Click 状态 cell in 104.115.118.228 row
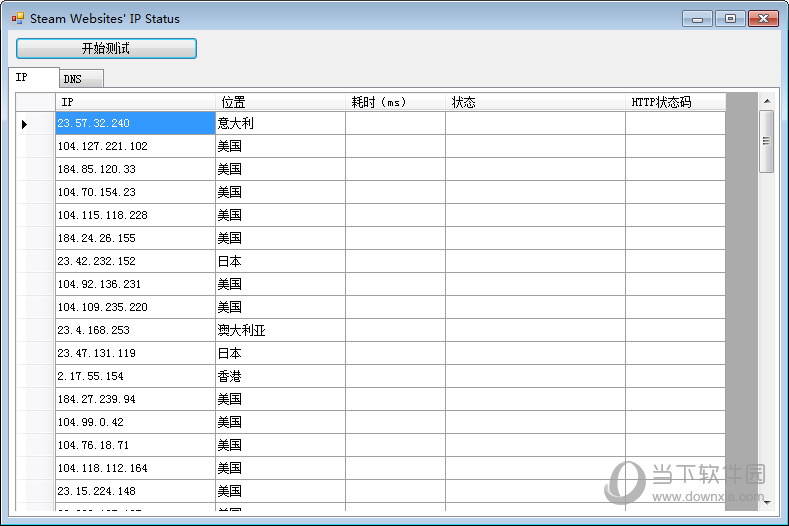Image resolution: width=789 pixels, height=526 pixels. click(535, 215)
